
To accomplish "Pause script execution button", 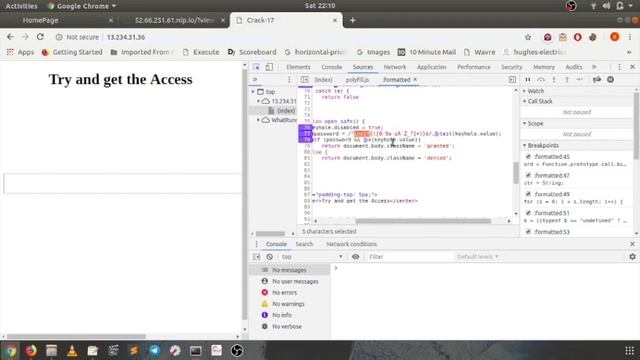I will (x=528, y=80).
